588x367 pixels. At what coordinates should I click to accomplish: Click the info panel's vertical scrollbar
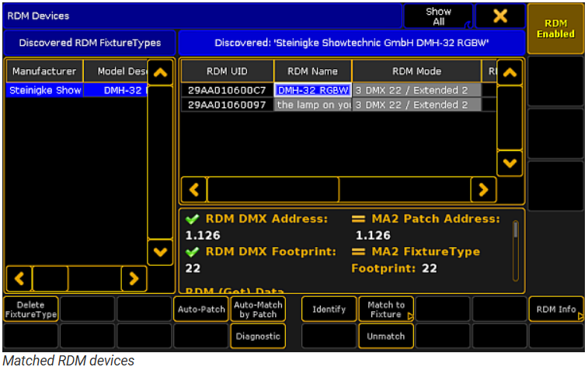(516, 250)
